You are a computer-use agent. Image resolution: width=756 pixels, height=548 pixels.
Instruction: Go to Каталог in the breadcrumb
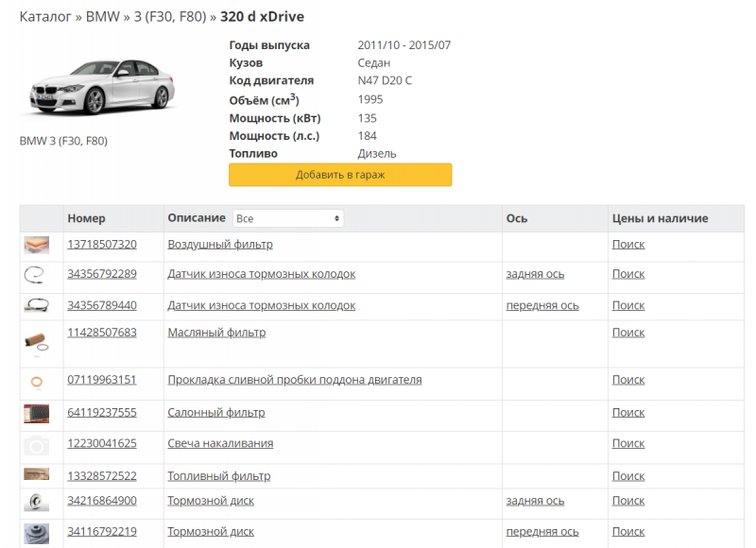pyautogui.click(x=45, y=17)
